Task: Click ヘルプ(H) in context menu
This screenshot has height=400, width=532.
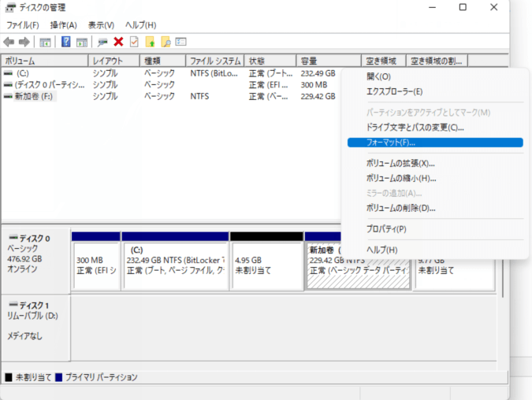Action: (435, 250)
